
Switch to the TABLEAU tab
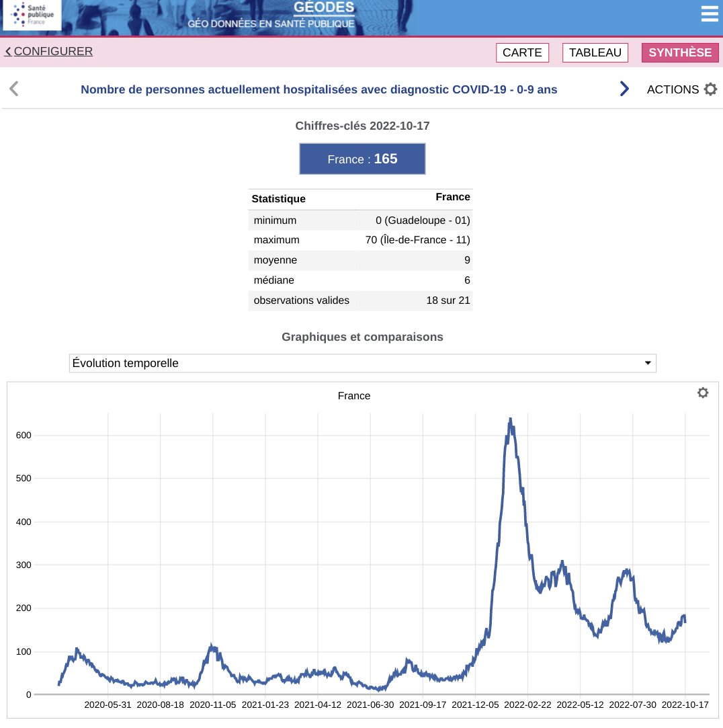(595, 52)
